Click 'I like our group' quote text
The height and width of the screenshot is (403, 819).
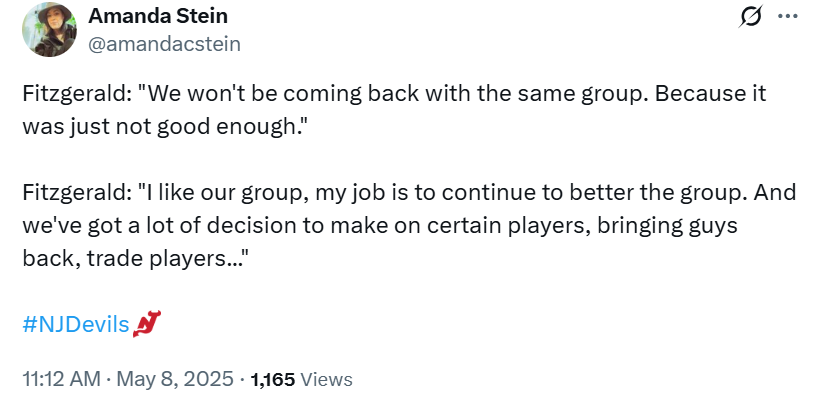pos(220,193)
